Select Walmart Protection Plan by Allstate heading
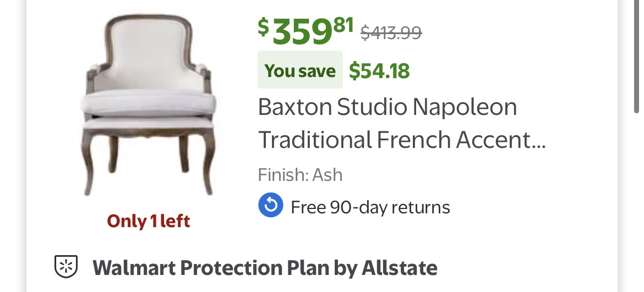Viewport: 644px width, 292px height. point(265,268)
